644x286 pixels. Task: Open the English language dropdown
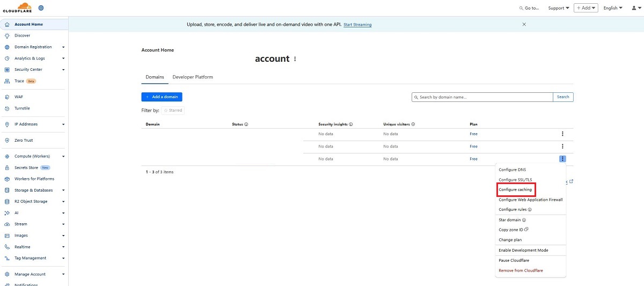point(613,8)
